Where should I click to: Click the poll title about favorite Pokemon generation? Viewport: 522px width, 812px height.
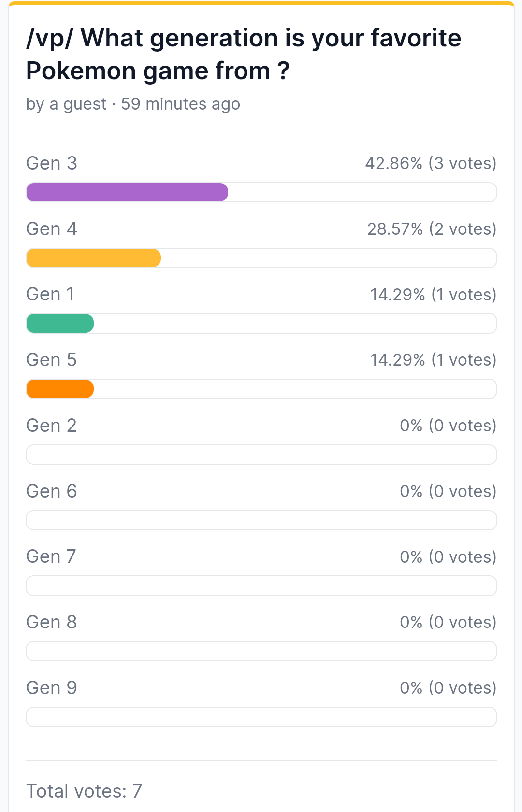tap(244, 54)
